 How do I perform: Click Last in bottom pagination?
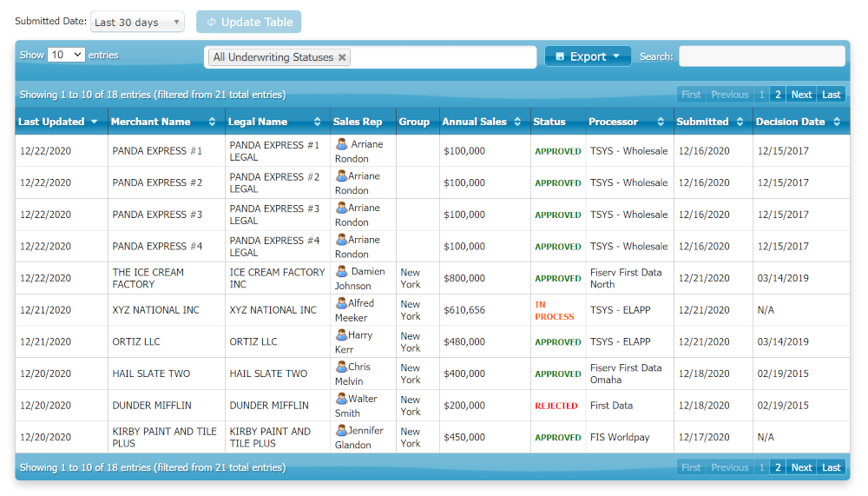coord(831,467)
